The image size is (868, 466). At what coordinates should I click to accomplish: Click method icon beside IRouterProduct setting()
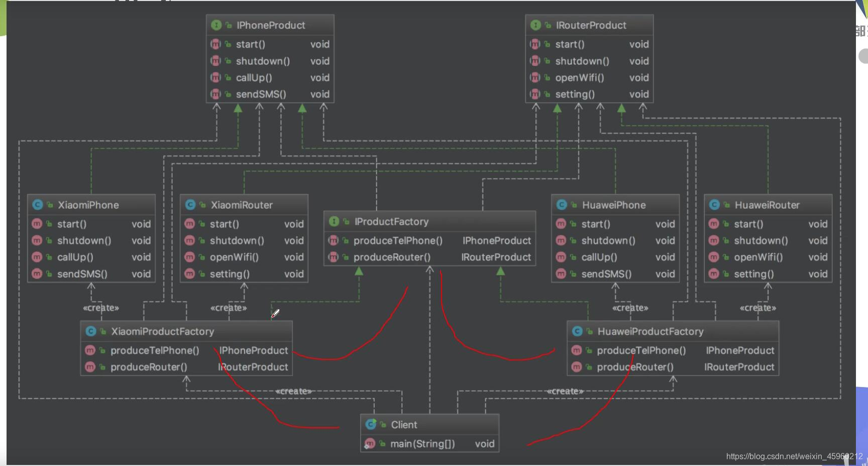[x=534, y=94]
